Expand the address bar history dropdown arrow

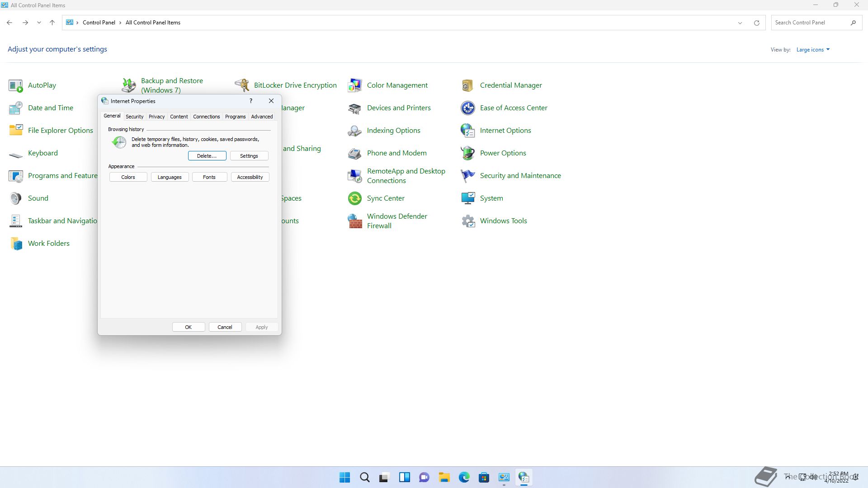(x=740, y=23)
